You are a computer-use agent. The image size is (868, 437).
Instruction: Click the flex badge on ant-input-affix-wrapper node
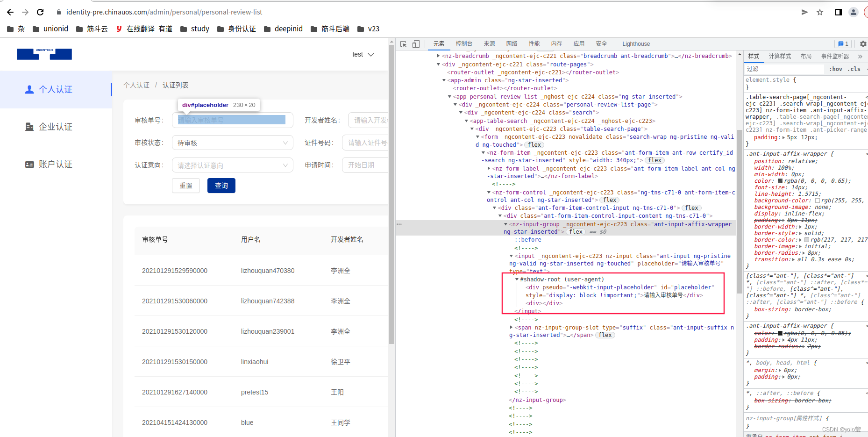576,231
